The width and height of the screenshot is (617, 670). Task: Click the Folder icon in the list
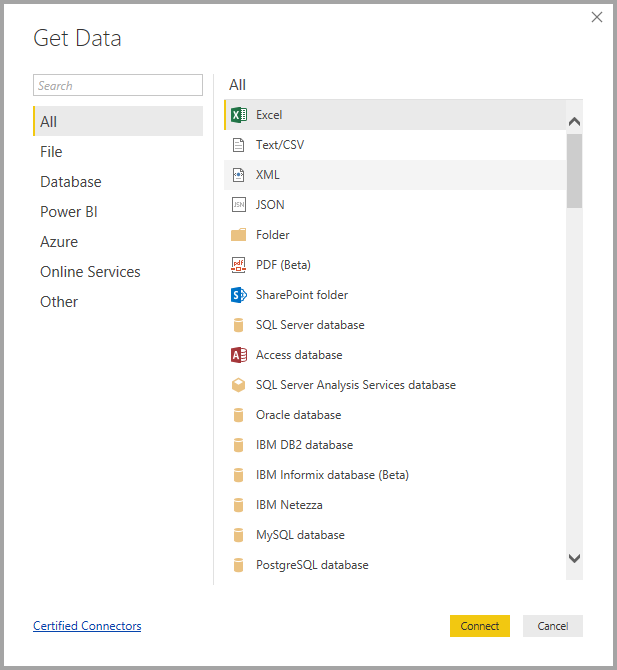point(238,235)
